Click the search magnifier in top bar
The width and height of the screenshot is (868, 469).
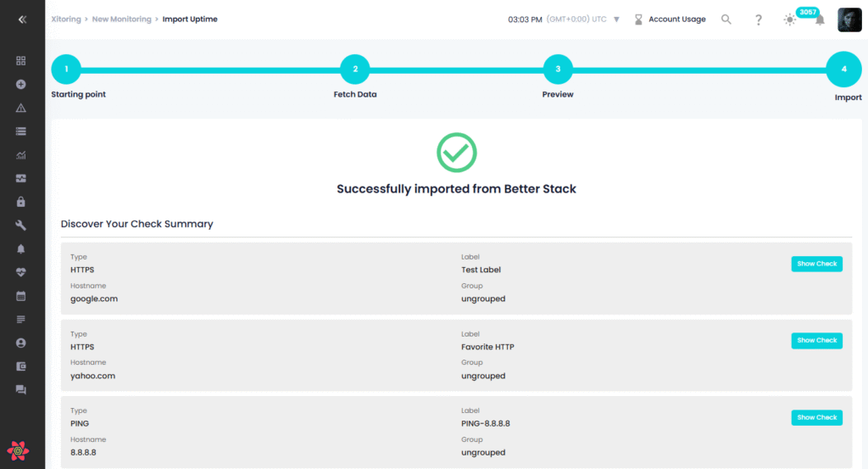(726, 20)
